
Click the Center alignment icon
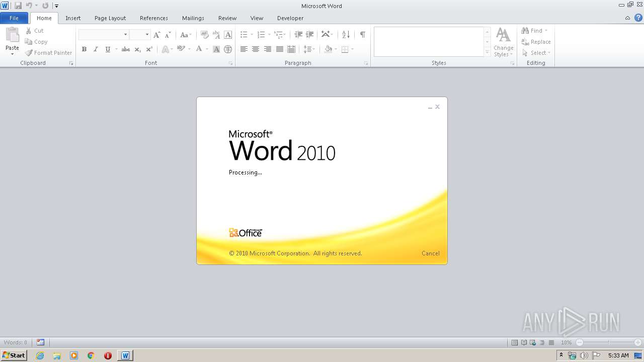256,49
